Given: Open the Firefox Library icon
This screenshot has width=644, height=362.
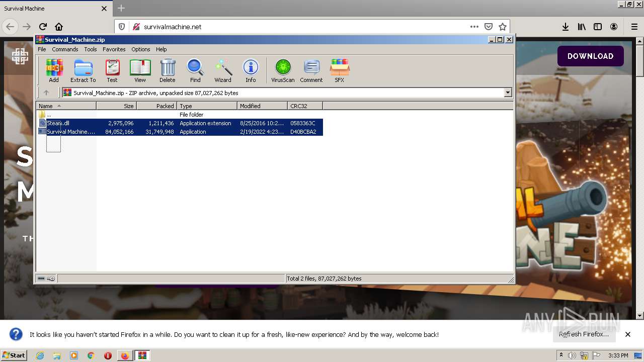Looking at the screenshot, I should 582,27.
